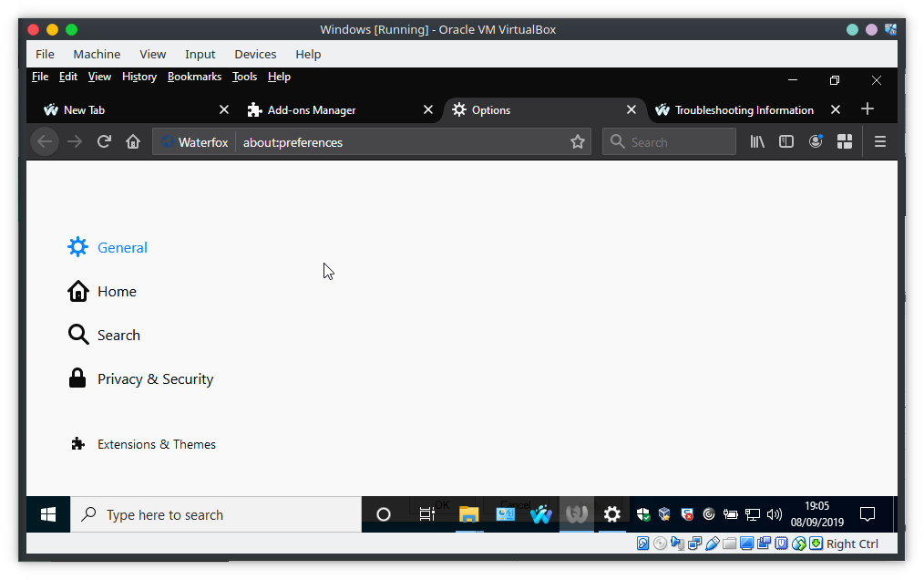Click the Right Ctrl host key label
The width and height of the screenshot is (924, 580).
pyautogui.click(x=852, y=544)
